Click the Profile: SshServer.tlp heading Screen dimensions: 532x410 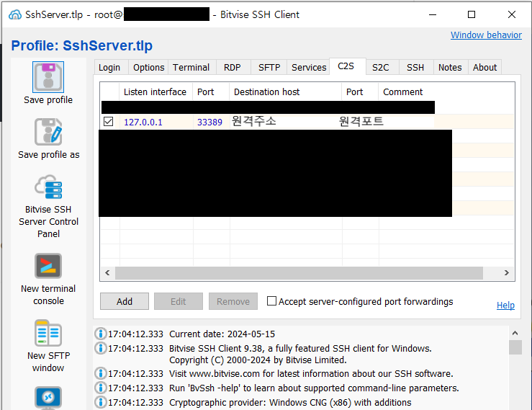(82, 45)
